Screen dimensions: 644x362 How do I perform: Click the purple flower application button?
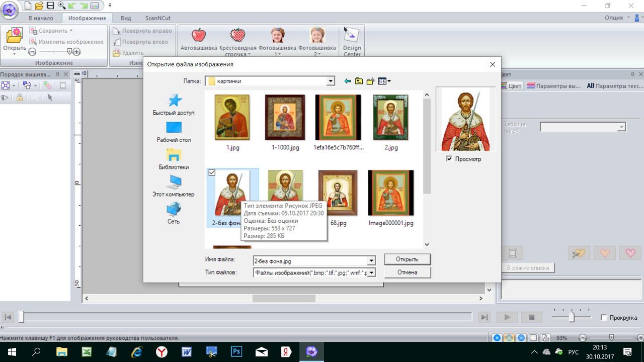pos(10,10)
